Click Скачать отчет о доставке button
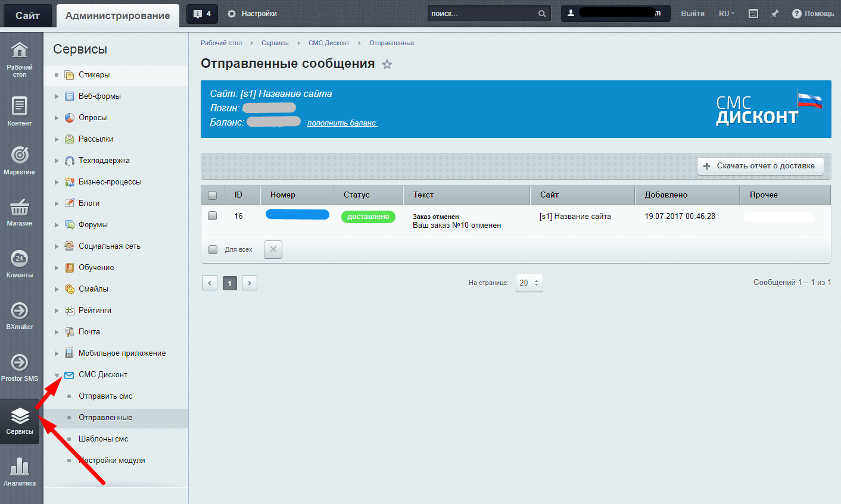Viewport: 841px width, 504px height. coord(760,166)
